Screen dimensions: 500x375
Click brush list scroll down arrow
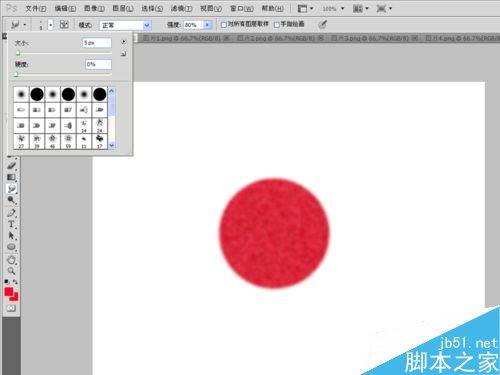pyautogui.click(x=112, y=145)
